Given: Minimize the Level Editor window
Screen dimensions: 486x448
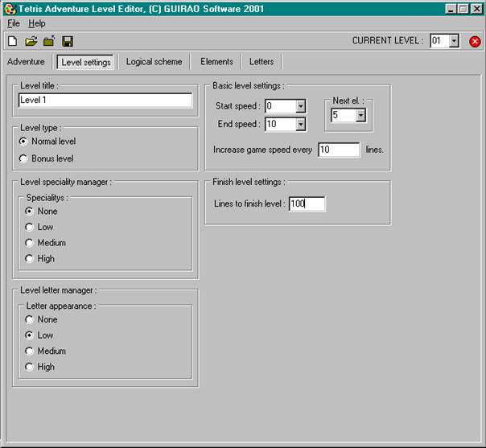Looking at the screenshot, I should [x=451, y=9].
